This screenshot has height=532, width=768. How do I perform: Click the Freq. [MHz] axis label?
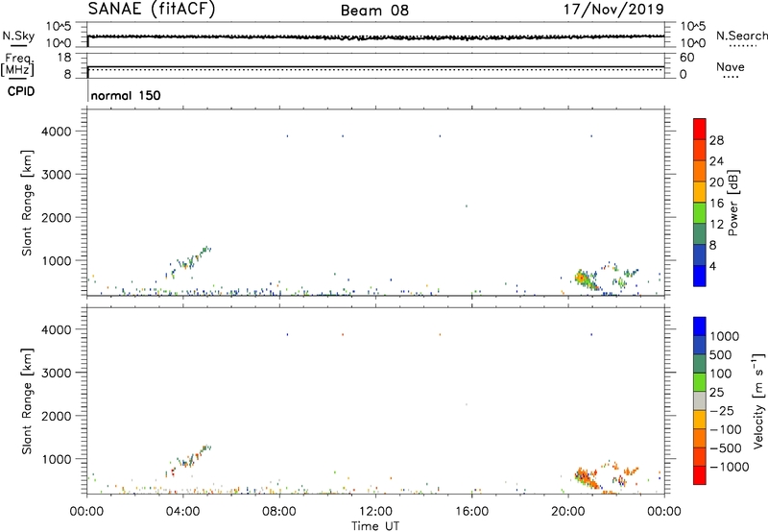coord(18,64)
